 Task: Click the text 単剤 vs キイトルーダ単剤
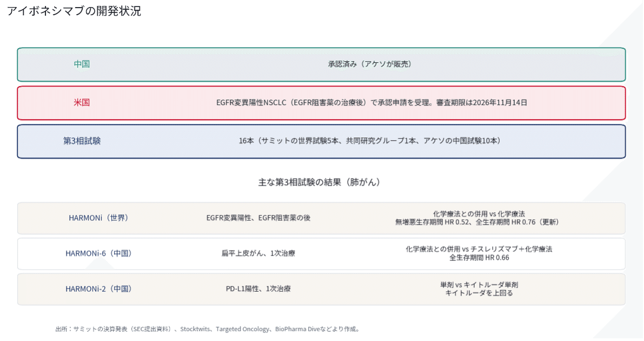[479, 285]
